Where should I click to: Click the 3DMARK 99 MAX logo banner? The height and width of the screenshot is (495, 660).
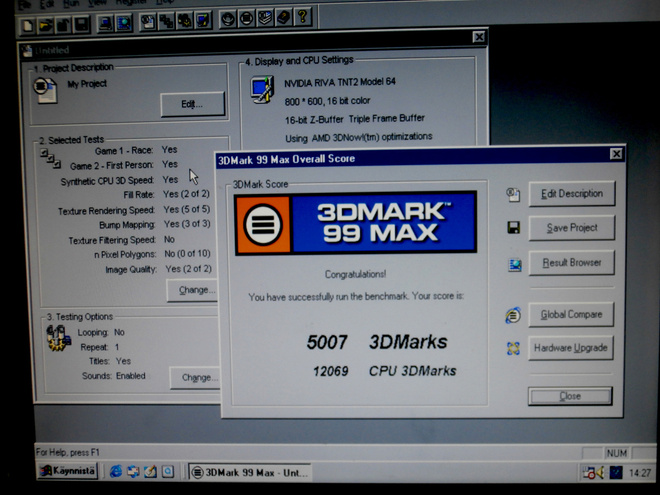pos(356,223)
